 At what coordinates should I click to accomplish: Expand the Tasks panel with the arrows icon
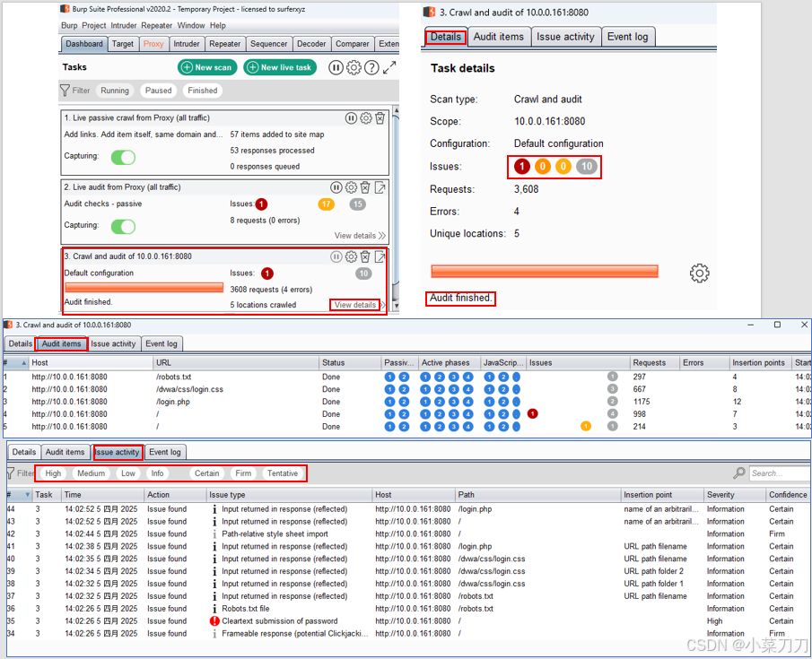click(389, 67)
